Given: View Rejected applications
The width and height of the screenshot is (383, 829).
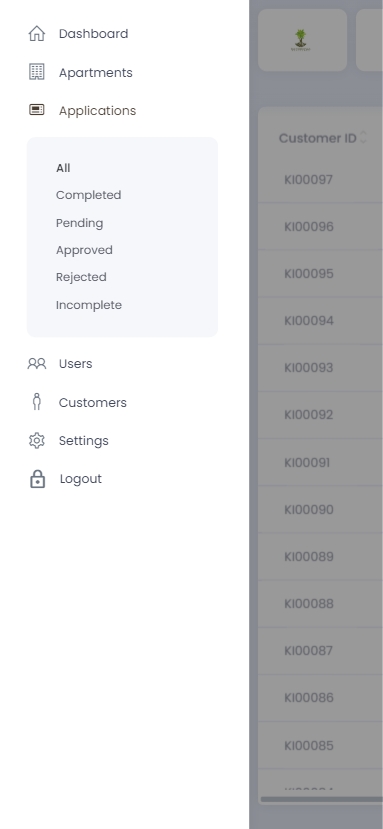Looking at the screenshot, I should coord(81,277).
